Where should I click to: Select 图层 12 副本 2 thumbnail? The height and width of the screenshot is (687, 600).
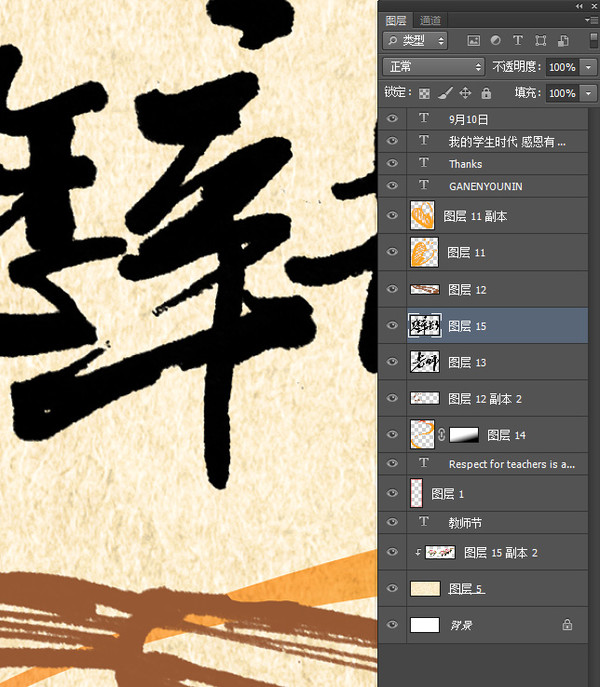pos(425,398)
